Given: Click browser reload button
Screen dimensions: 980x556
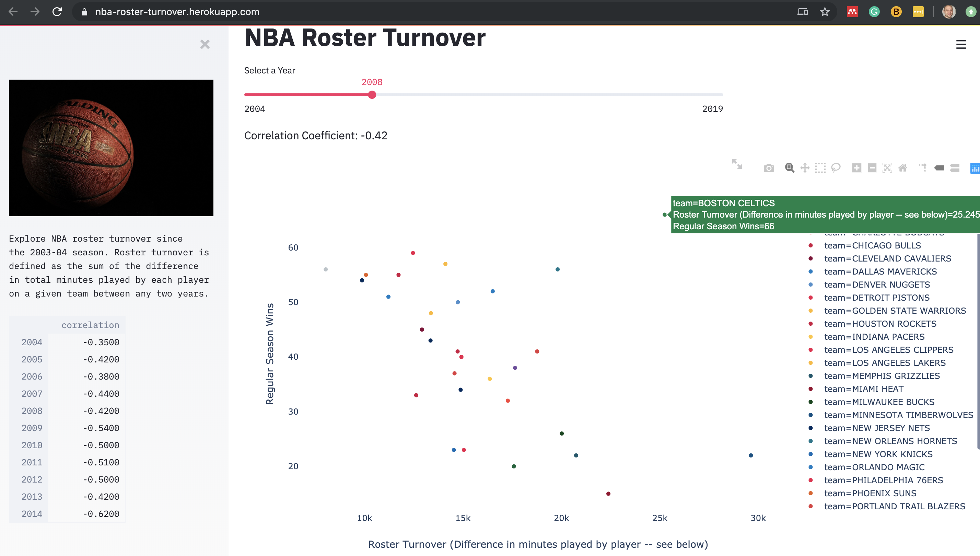Looking at the screenshot, I should coord(57,12).
